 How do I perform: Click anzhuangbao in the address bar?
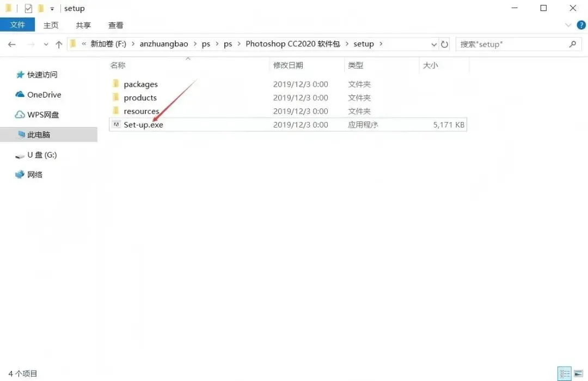pos(164,44)
